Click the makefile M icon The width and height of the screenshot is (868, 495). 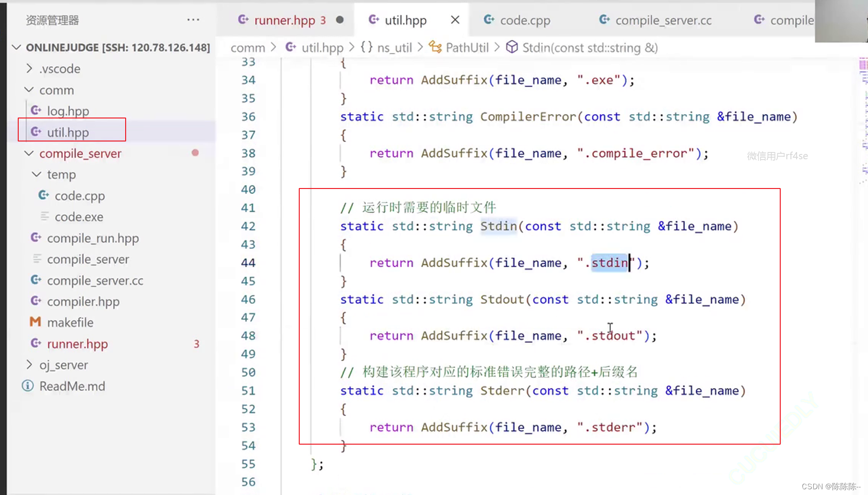click(35, 322)
